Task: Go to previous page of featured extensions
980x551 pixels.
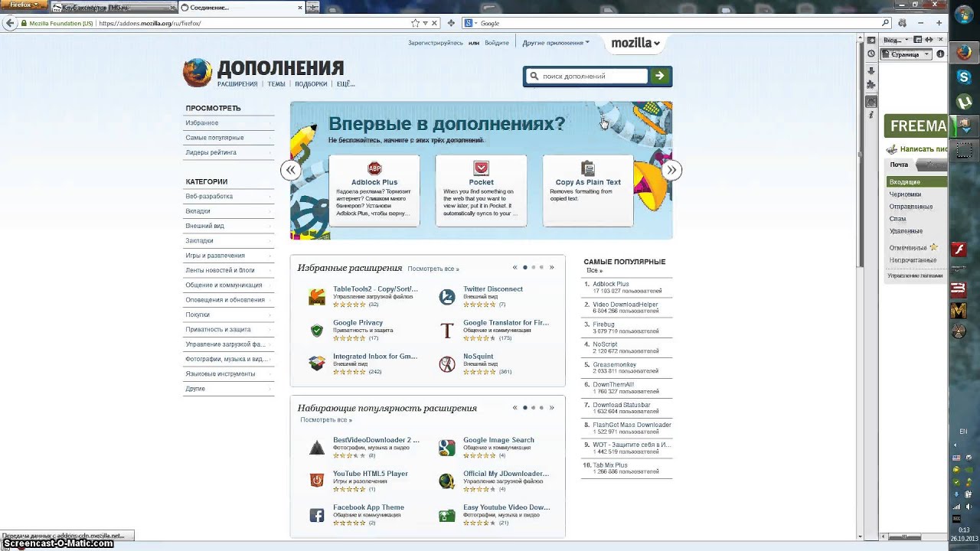Action: tap(515, 267)
